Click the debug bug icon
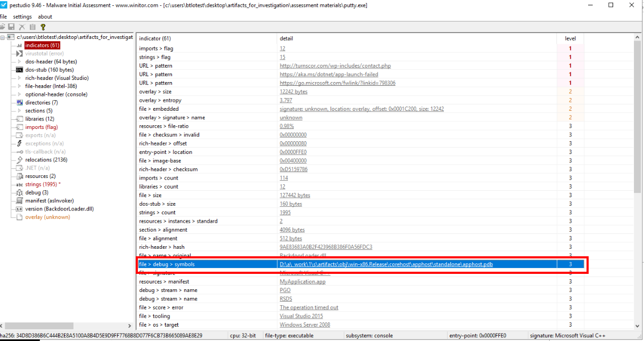The height and width of the screenshot is (341, 644). [x=20, y=192]
